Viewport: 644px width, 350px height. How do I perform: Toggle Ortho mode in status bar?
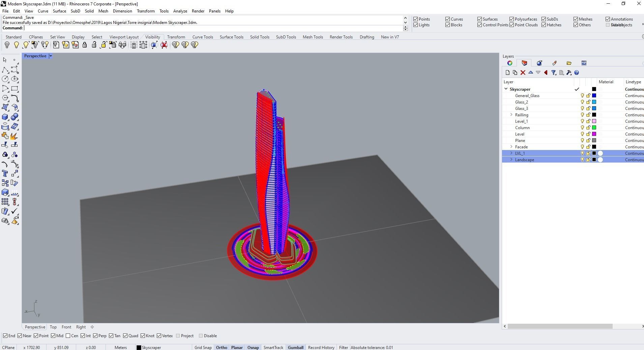click(x=222, y=348)
